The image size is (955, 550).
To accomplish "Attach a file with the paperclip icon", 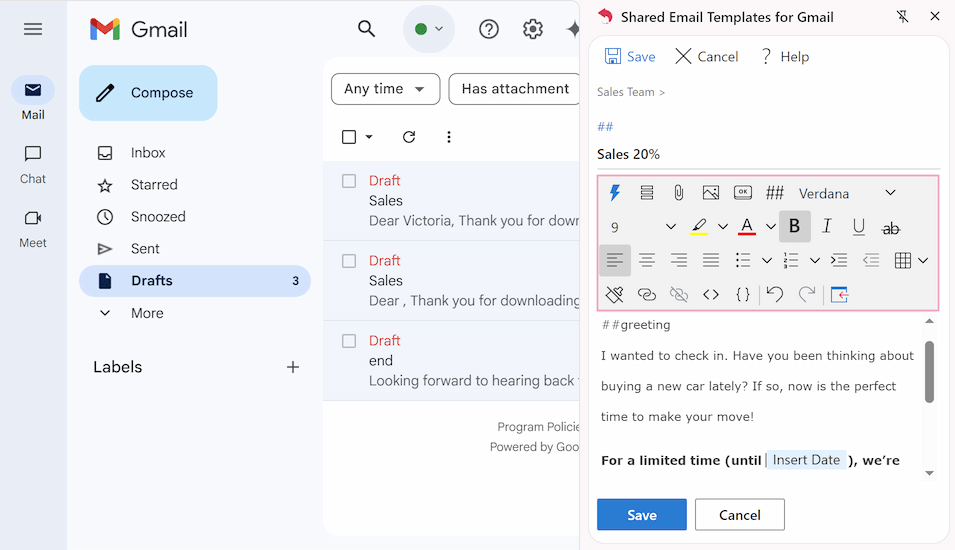I will (678, 193).
